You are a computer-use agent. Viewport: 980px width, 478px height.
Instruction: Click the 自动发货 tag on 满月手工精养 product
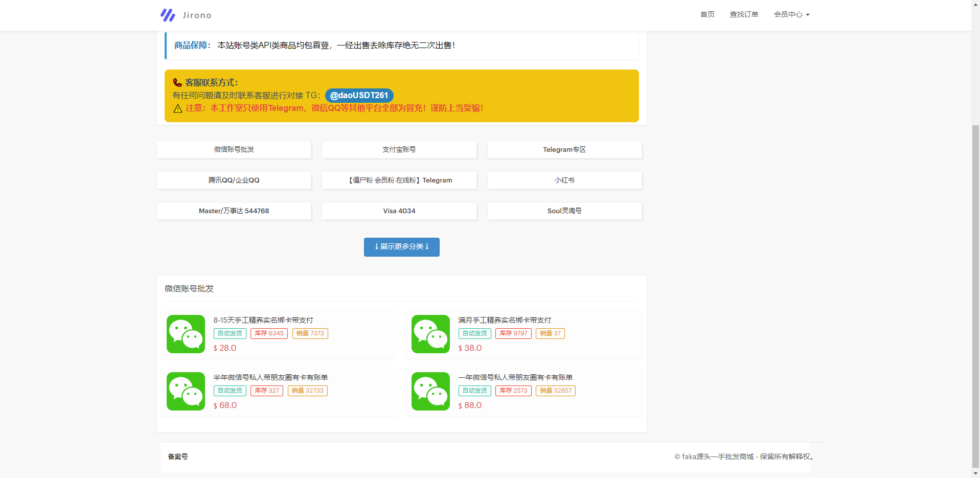click(x=474, y=333)
